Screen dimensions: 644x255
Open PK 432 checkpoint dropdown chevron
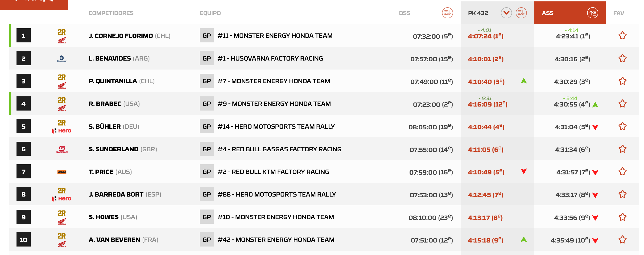pyautogui.click(x=506, y=13)
